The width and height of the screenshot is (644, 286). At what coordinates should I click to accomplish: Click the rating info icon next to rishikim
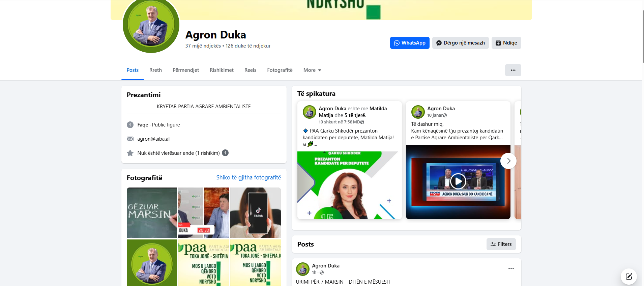click(x=225, y=153)
